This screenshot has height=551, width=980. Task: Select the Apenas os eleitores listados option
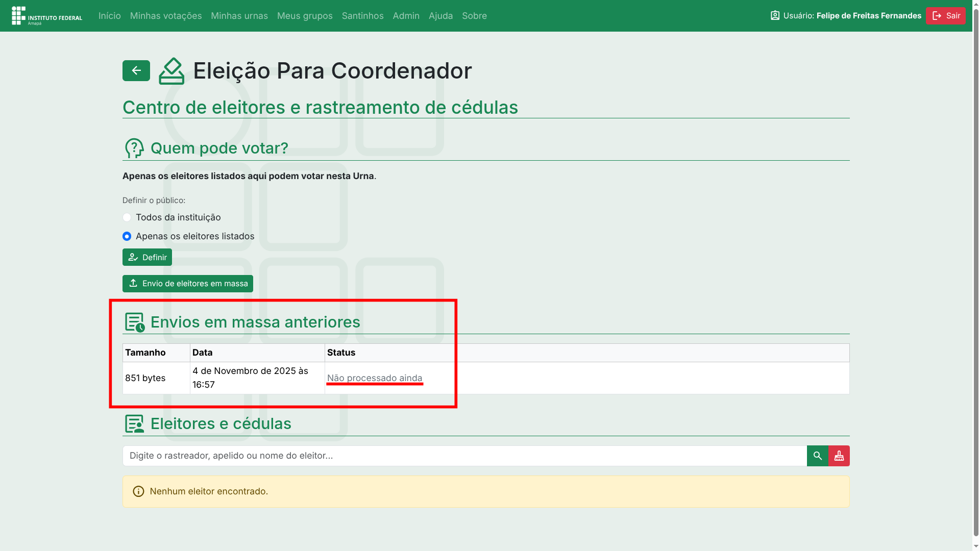127,236
